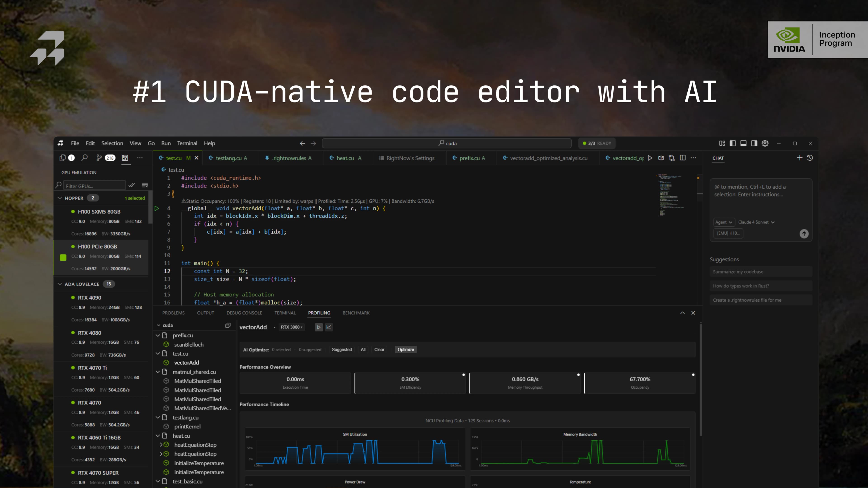Toggle the bottom panel layout icon
This screenshot has width=868, height=488.
[743, 143]
